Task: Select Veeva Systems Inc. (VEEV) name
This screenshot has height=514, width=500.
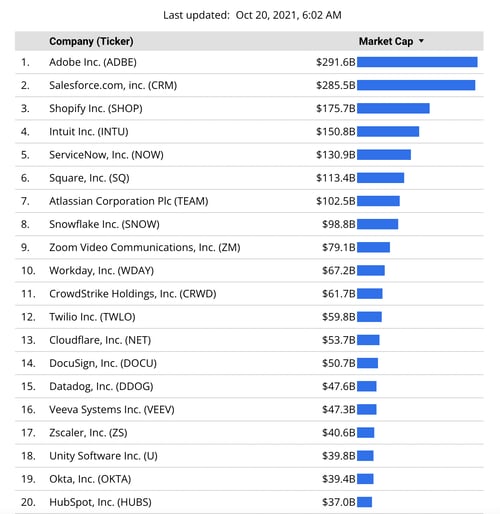Action: click(x=112, y=409)
